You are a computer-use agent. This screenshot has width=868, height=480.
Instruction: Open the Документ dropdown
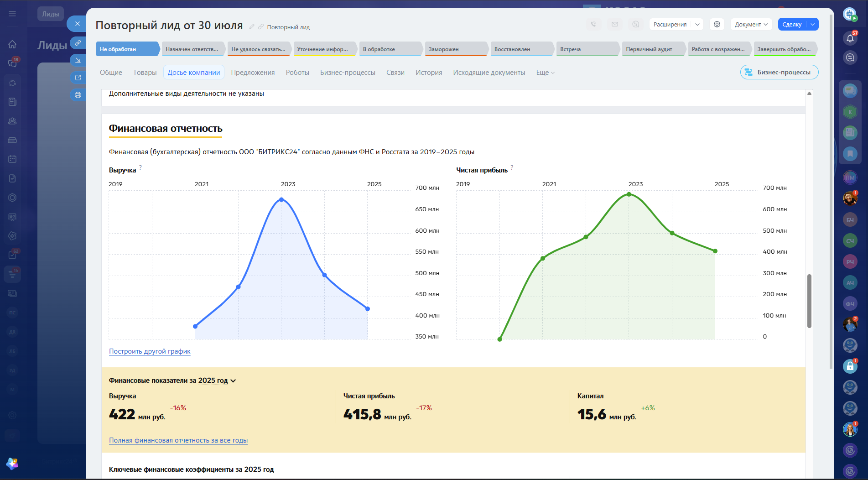[x=752, y=24]
